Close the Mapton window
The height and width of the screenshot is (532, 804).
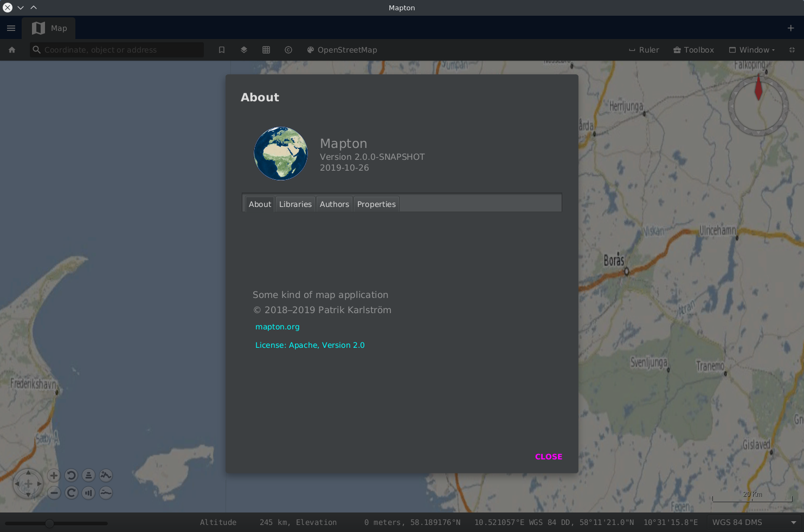pyautogui.click(x=8, y=8)
